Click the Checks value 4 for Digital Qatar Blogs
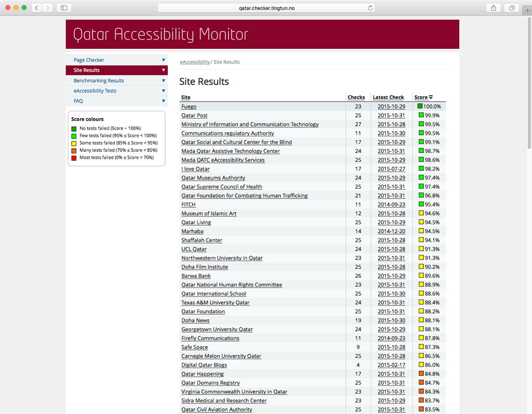This screenshot has height=414, width=532. [x=358, y=365]
